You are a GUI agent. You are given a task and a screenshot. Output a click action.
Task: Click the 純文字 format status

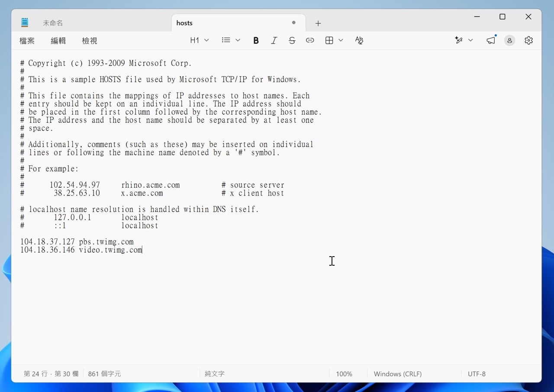pyautogui.click(x=215, y=374)
